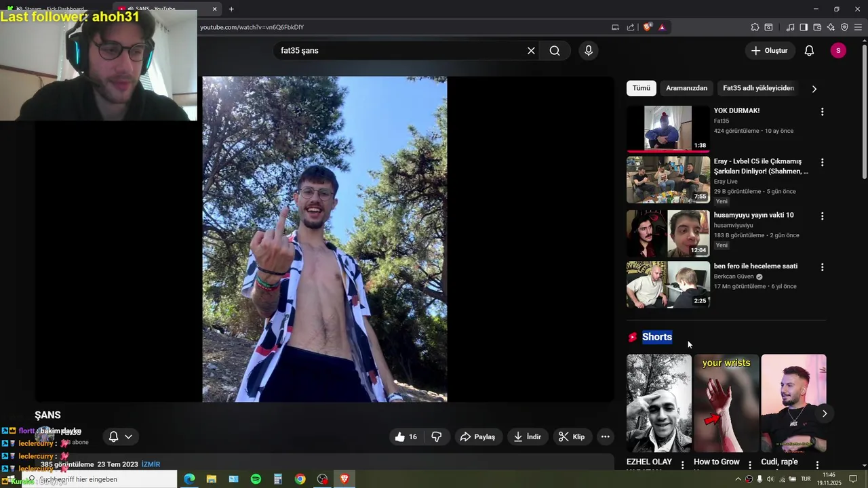Click the Paylaş share button

pos(477,437)
